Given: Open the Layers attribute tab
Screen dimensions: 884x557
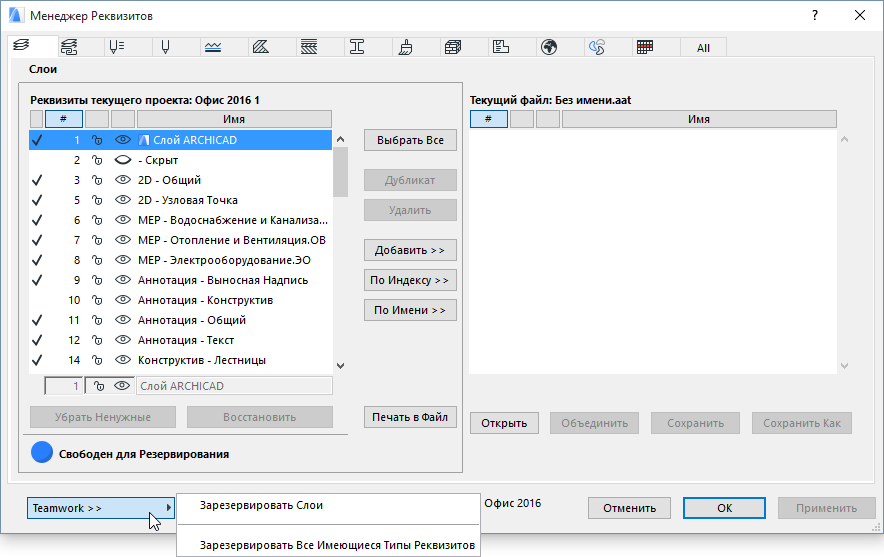Looking at the screenshot, I should [x=21, y=46].
